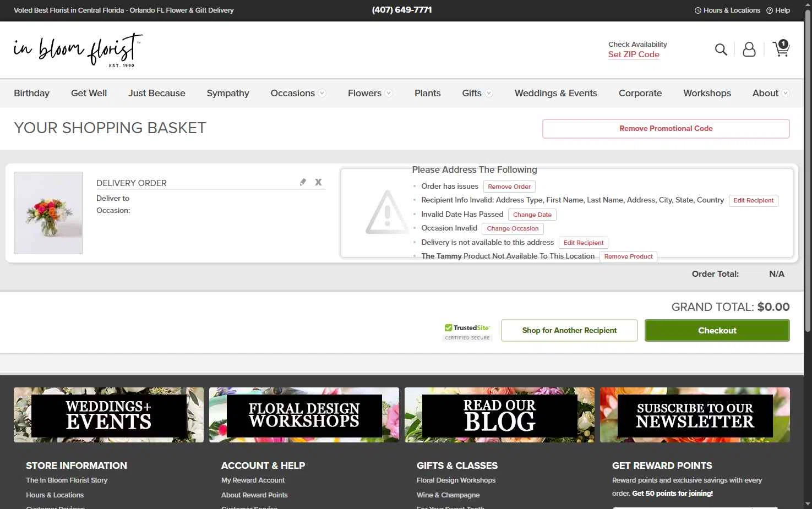Open the user account icon
812x509 pixels.
pos(749,50)
